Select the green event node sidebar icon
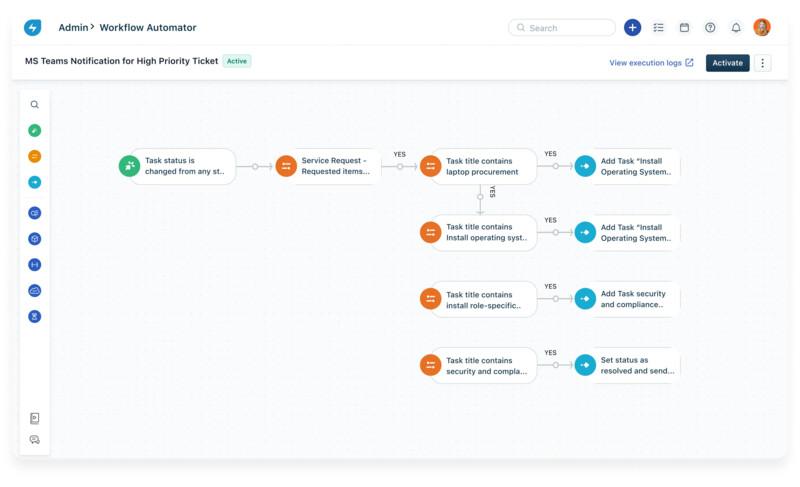This screenshot has width=800, height=487. click(x=34, y=131)
